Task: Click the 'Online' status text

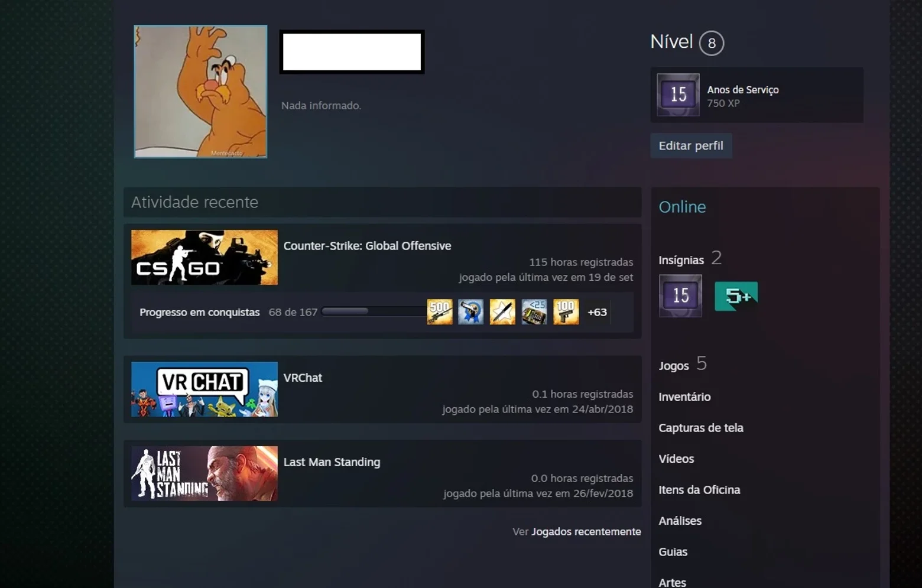Action: [682, 207]
